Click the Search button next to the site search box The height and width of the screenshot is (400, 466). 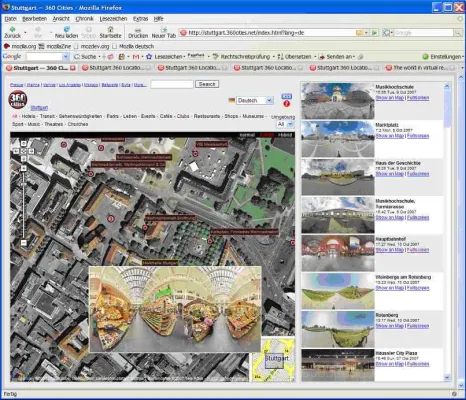(x=207, y=84)
